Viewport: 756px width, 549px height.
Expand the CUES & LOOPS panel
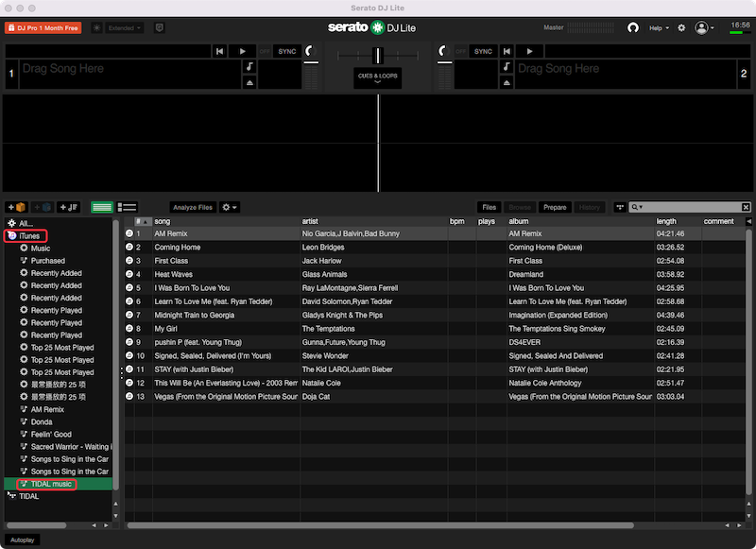(x=377, y=77)
